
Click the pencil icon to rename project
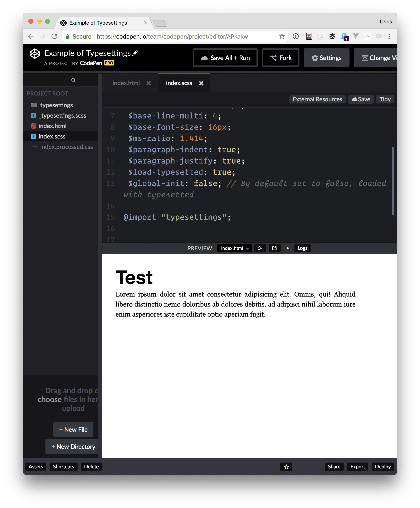coord(135,53)
